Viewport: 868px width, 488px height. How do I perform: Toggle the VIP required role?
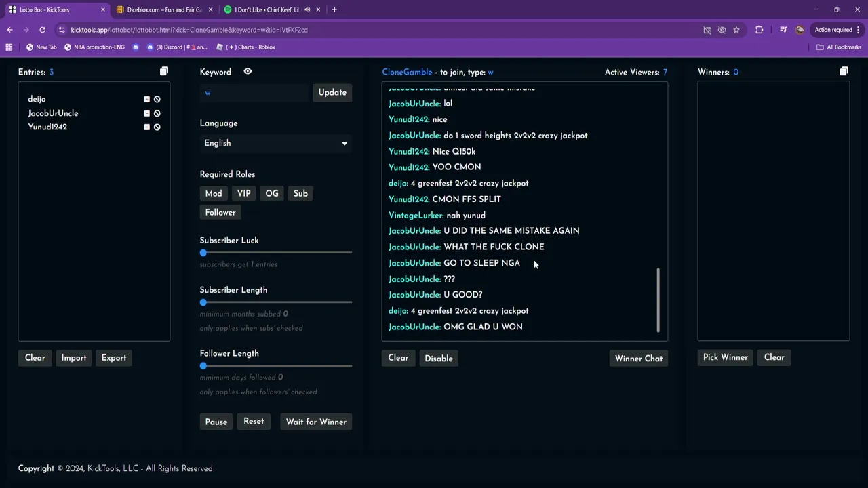pyautogui.click(x=244, y=193)
